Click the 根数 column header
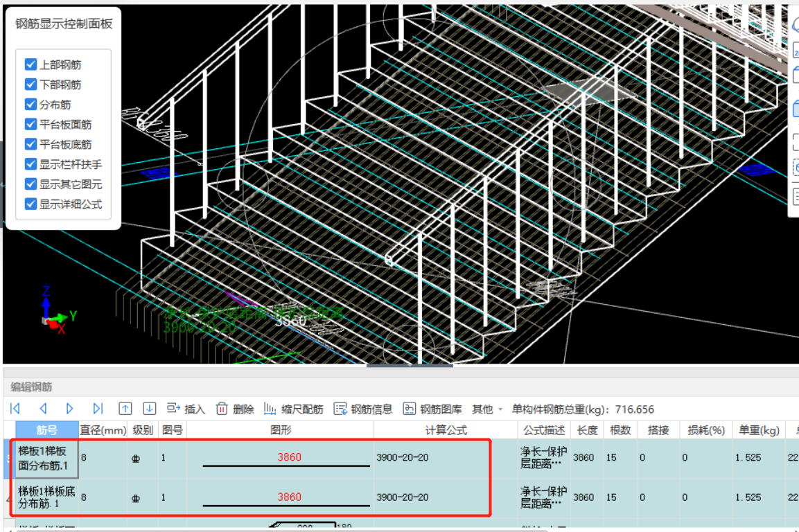799x532 pixels. (x=620, y=430)
